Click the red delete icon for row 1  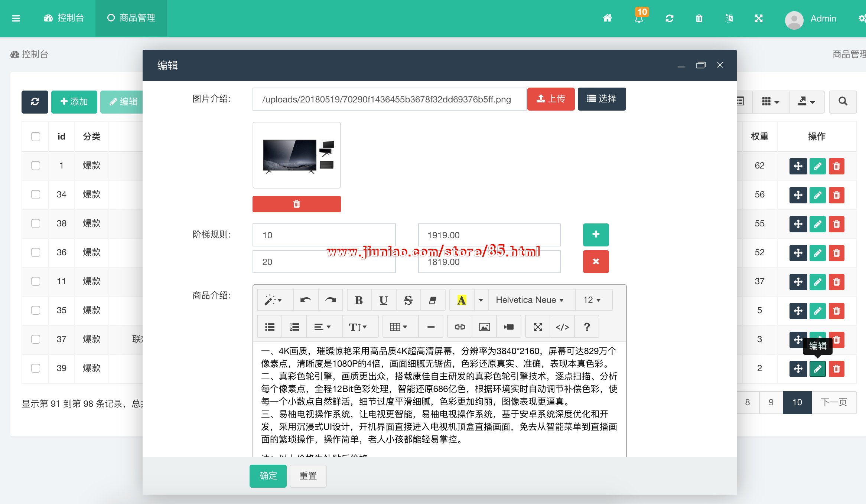(x=836, y=166)
